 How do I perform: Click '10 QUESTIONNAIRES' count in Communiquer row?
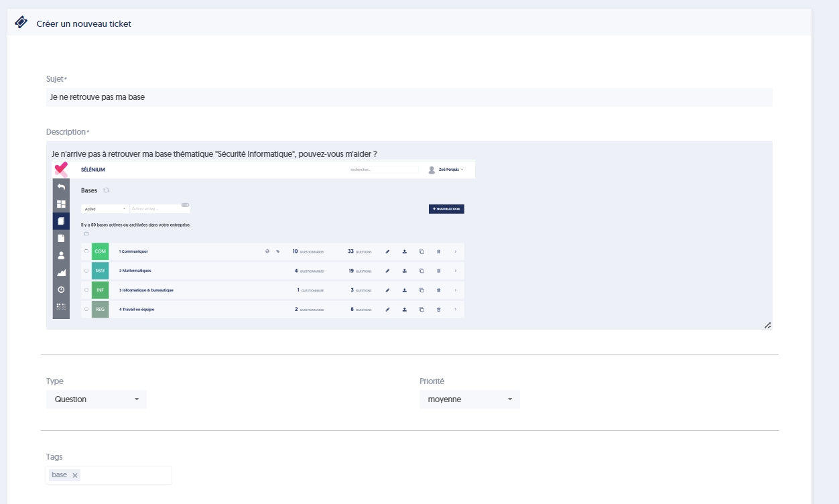pos(308,251)
